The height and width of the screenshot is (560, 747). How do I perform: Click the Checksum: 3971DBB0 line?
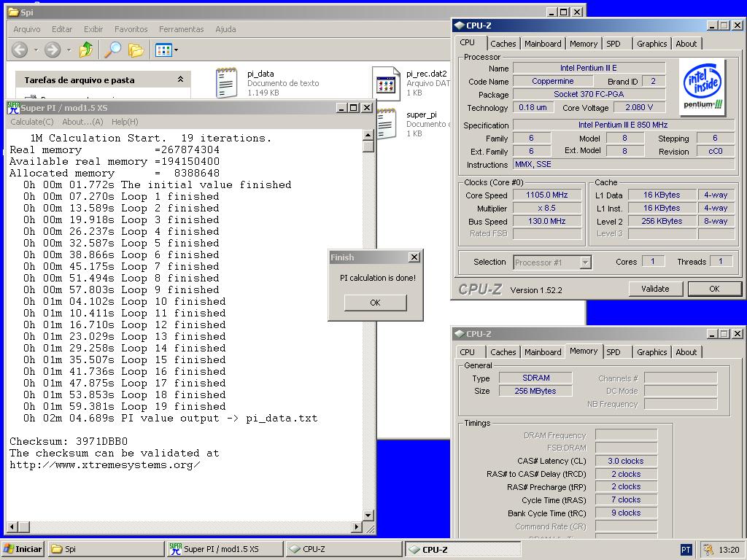pos(69,441)
